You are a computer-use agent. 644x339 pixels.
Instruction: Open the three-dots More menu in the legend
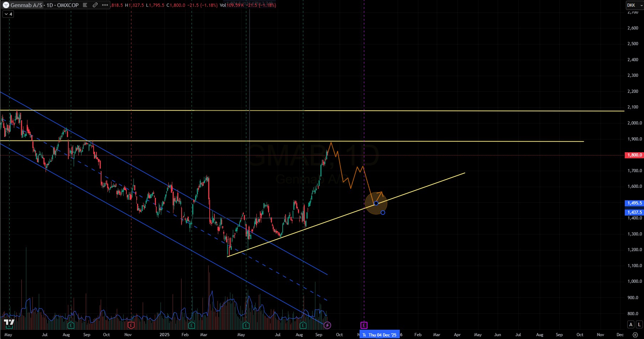tap(105, 5)
